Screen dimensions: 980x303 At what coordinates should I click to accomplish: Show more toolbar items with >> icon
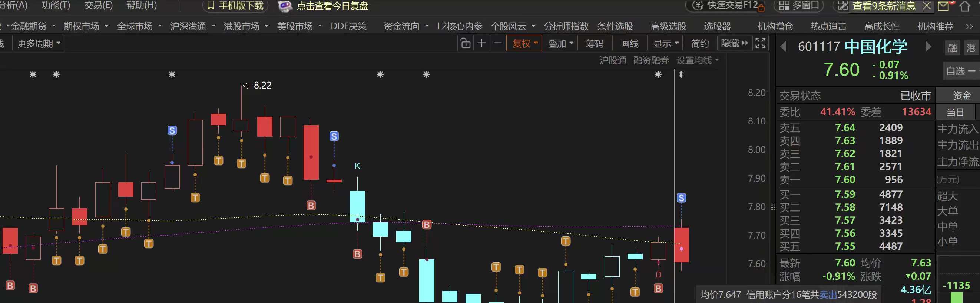[x=969, y=27]
